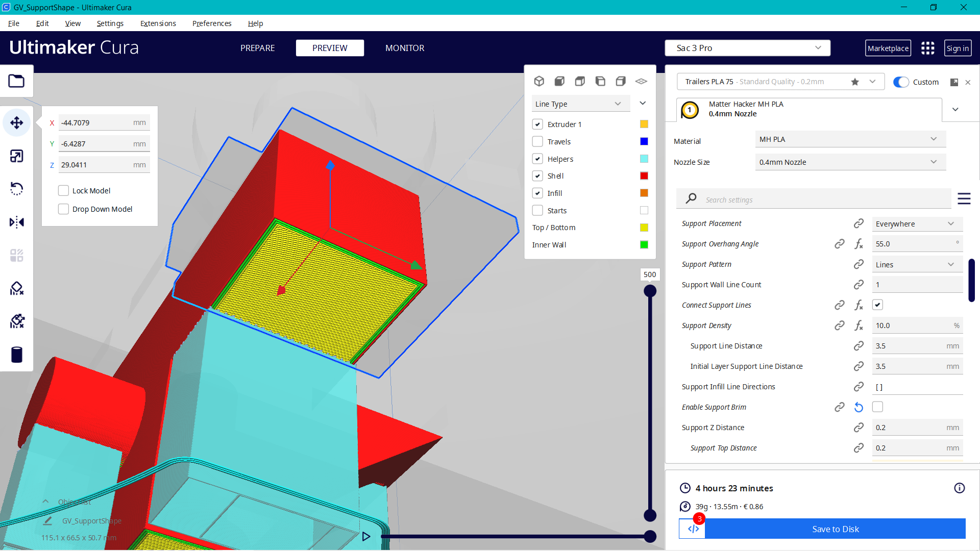This screenshot has height=551, width=980.
Task: Select the Rotate tool
Action: coord(17,188)
